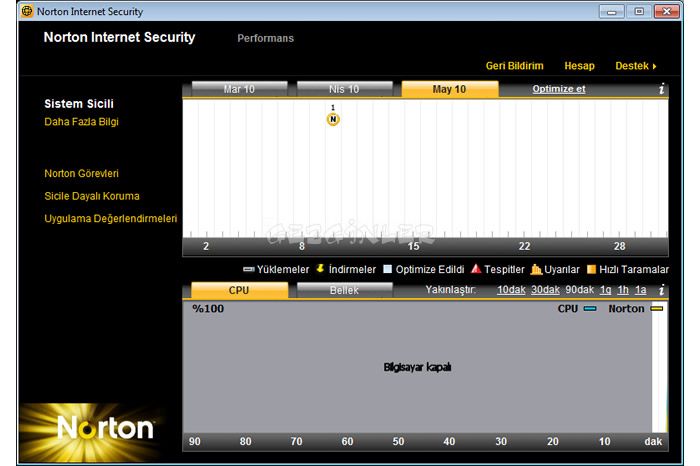The image size is (700, 466).
Task: Close the Norton Internet Security window
Action: coord(667,12)
